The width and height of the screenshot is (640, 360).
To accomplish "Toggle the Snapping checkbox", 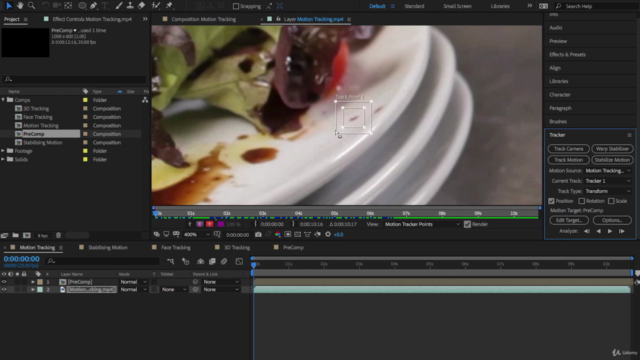I will (x=236, y=6).
